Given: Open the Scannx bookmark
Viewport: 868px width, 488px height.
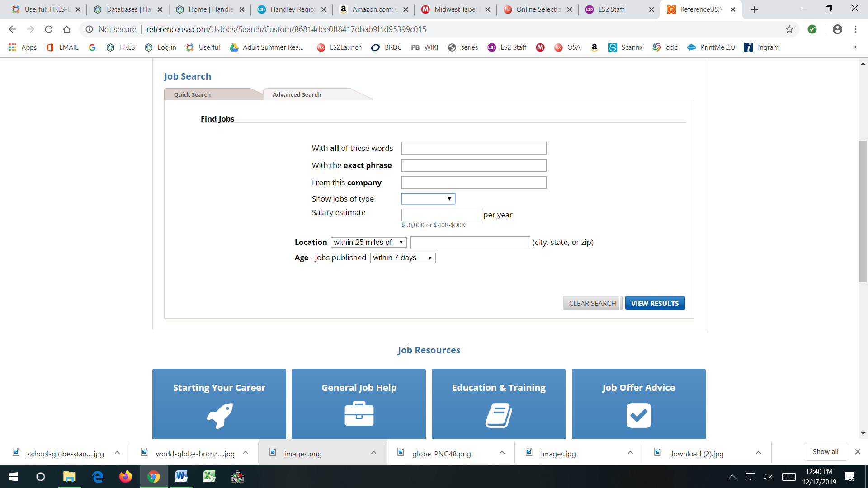Looking at the screenshot, I should pyautogui.click(x=625, y=47).
